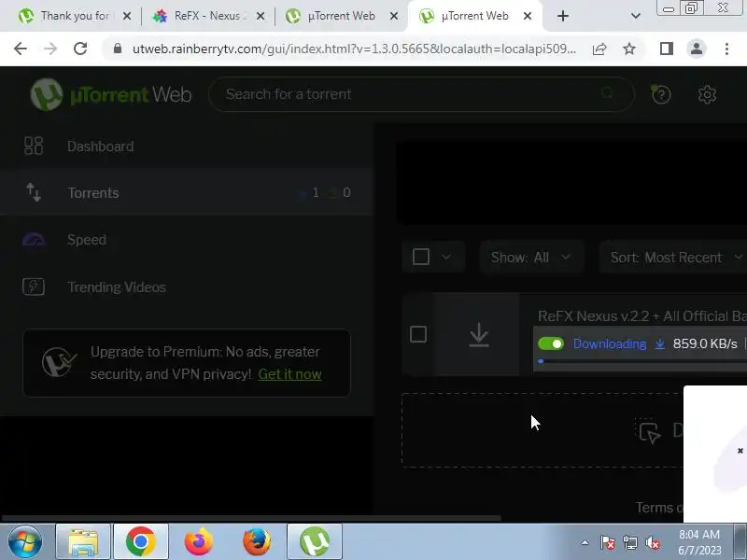
Task: Close the white popup with x
Action: [x=740, y=451]
